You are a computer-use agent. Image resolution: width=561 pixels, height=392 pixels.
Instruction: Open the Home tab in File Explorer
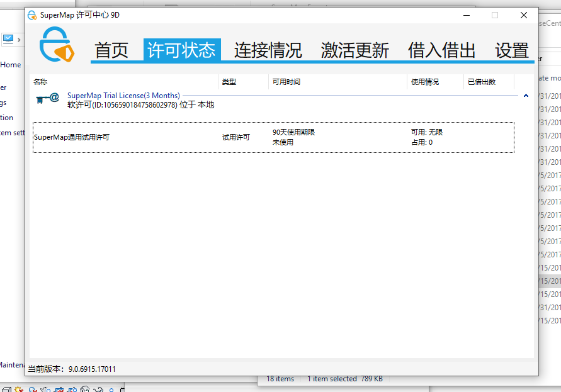click(10, 65)
